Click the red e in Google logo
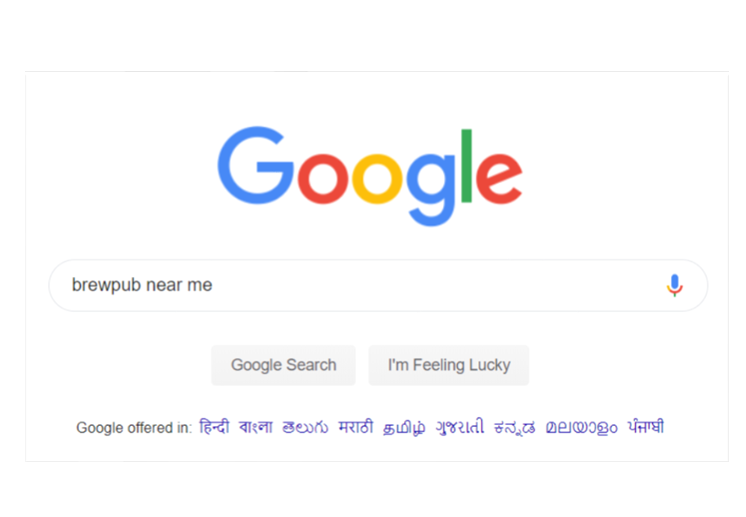746x517 pixels. click(x=499, y=179)
